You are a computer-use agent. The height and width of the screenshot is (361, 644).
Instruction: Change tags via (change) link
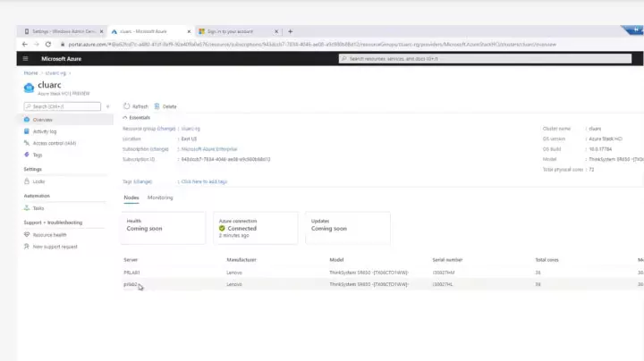click(x=142, y=181)
